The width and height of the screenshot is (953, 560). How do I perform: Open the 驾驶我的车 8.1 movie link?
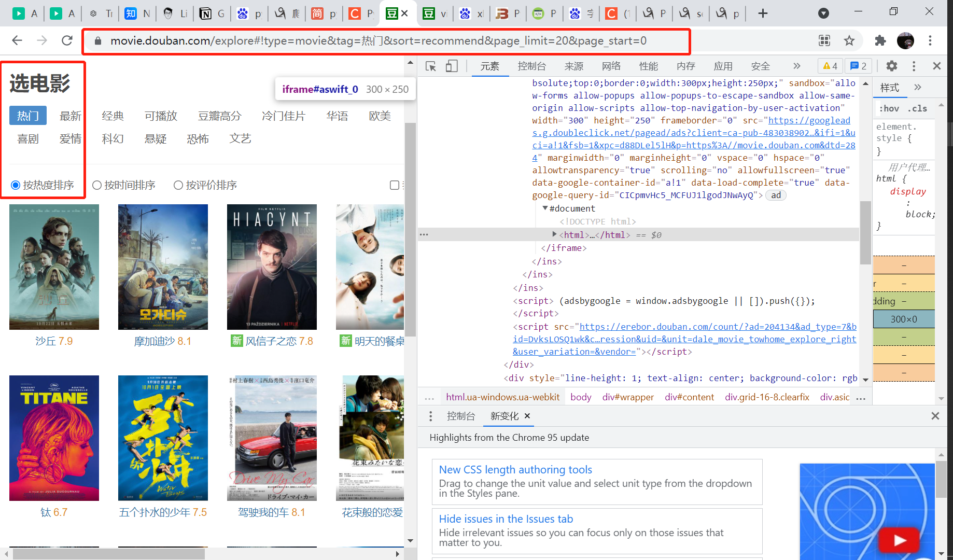click(272, 512)
